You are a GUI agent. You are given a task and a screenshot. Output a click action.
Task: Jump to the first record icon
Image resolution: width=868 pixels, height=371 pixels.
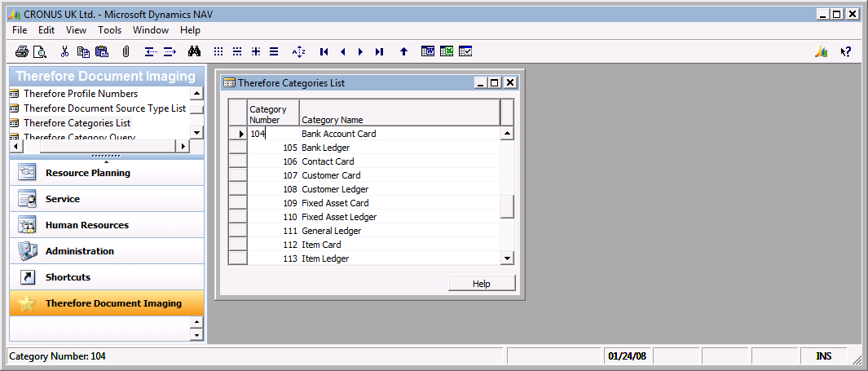(324, 51)
